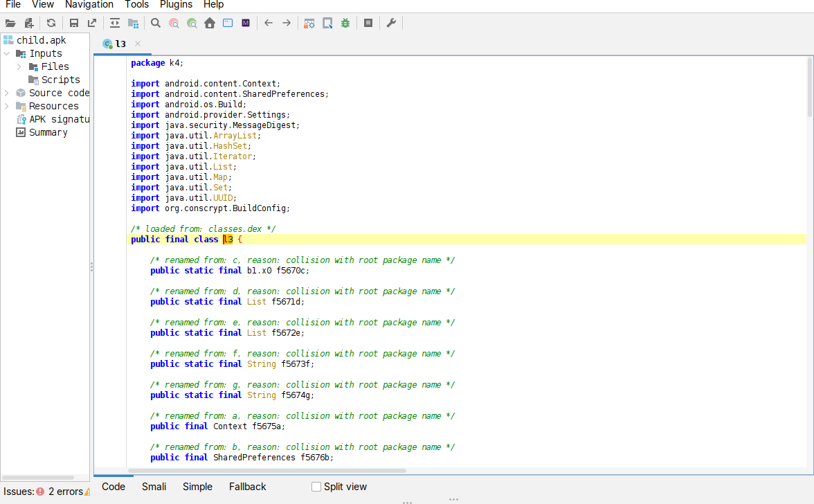The height and width of the screenshot is (504, 814).
Task: Click the editor's horizontal scrollbar
Action: 267,471
